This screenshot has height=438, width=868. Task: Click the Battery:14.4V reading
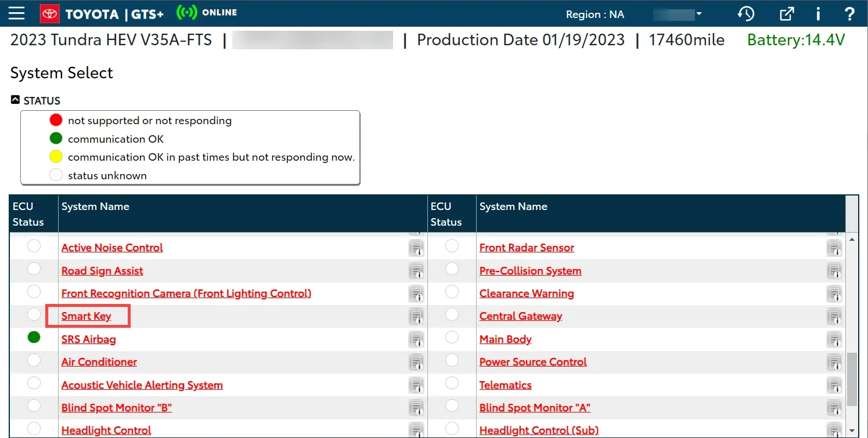click(796, 40)
